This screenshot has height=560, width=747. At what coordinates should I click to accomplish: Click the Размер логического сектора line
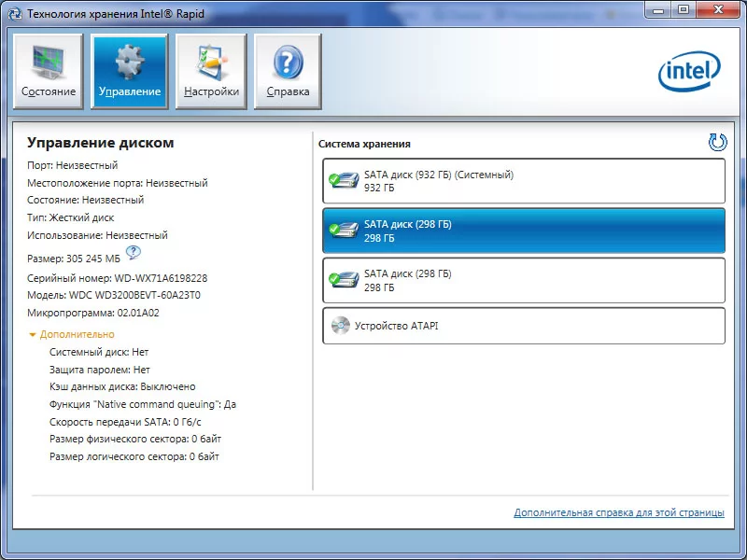click(134, 456)
